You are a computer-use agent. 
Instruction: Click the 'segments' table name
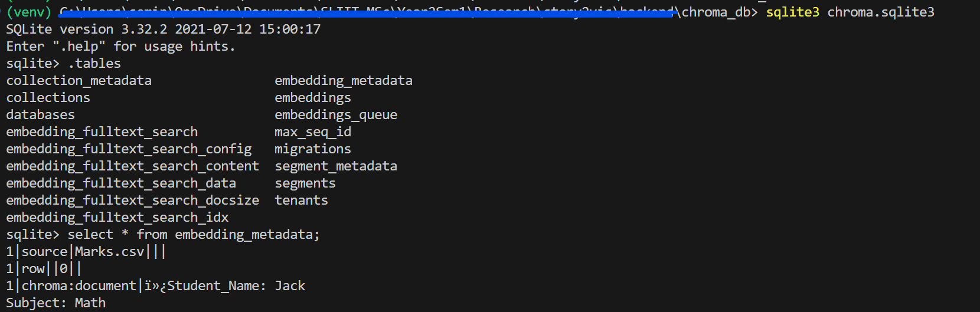point(305,183)
